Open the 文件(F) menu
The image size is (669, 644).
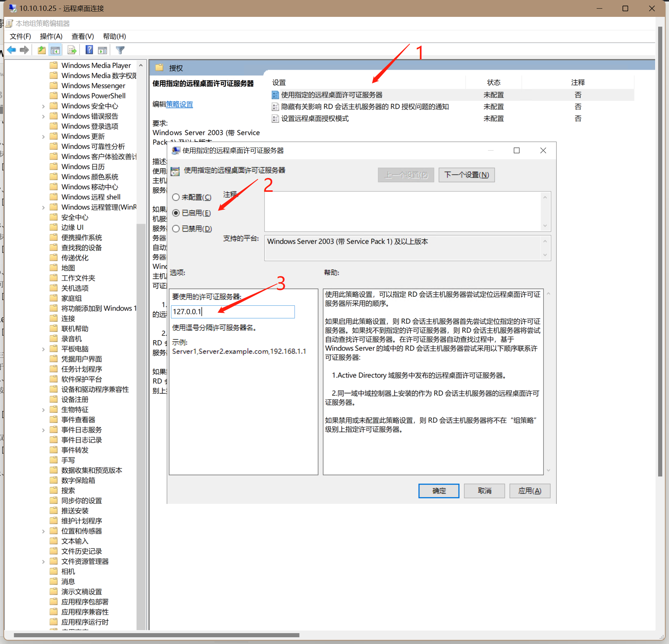pos(20,36)
